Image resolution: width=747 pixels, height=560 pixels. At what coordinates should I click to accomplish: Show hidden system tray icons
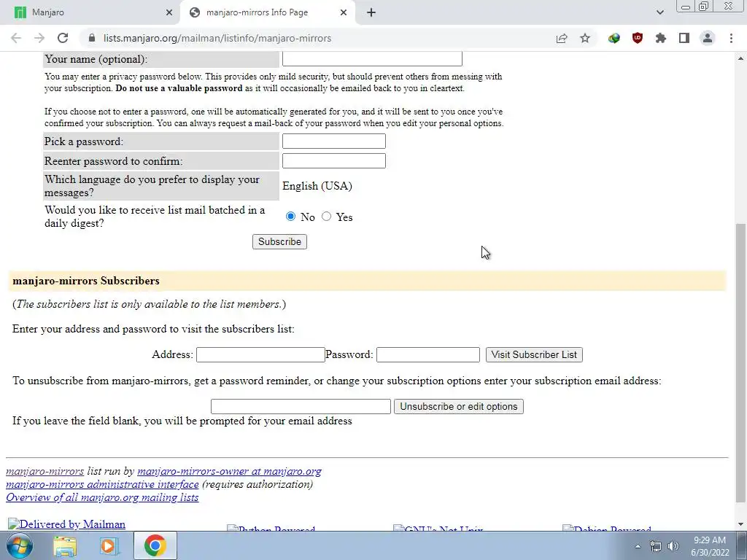(638, 546)
